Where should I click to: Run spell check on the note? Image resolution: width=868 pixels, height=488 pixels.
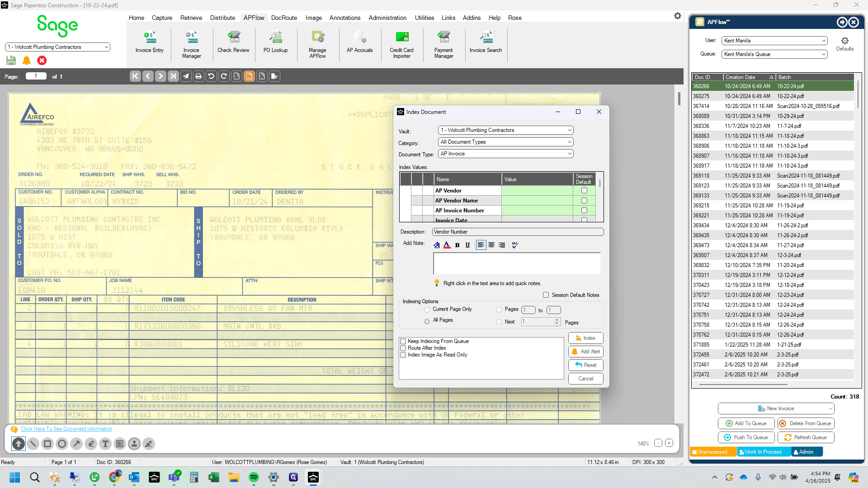point(515,245)
